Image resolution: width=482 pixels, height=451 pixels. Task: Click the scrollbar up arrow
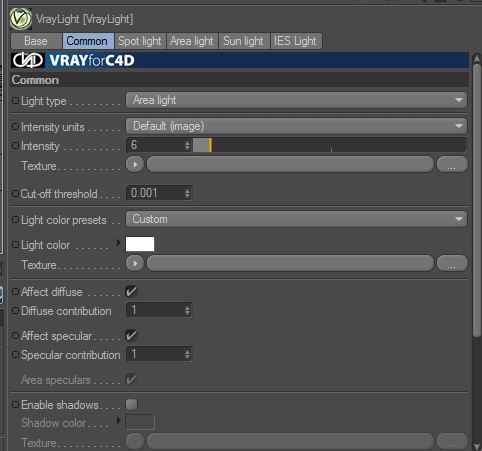(x=477, y=59)
